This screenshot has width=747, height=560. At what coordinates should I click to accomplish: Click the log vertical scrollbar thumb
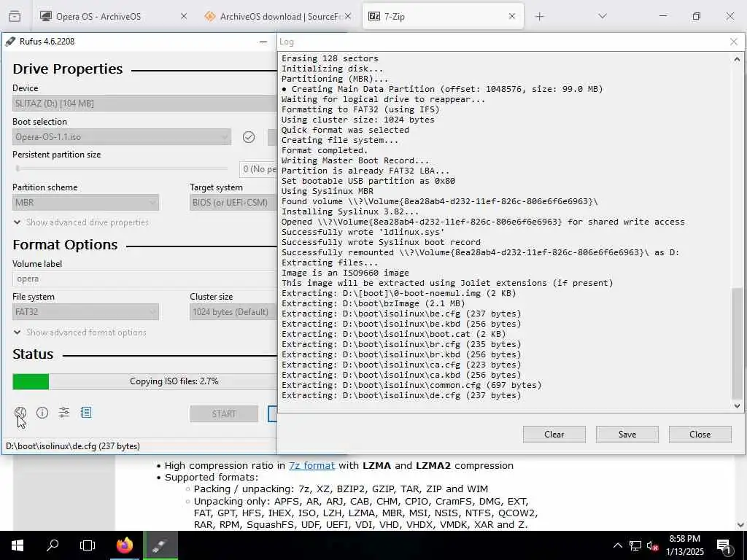pyautogui.click(x=737, y=343)
